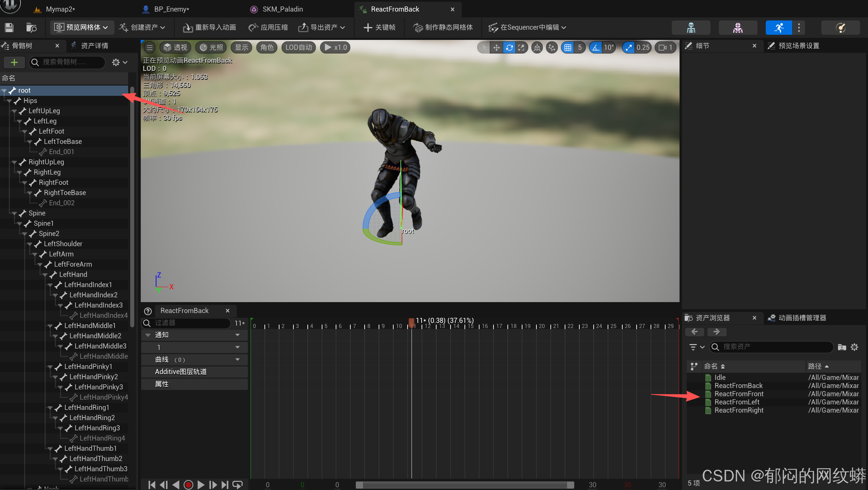
Task: Switch to the BP_Enemy tab
Action: point(171,9)
